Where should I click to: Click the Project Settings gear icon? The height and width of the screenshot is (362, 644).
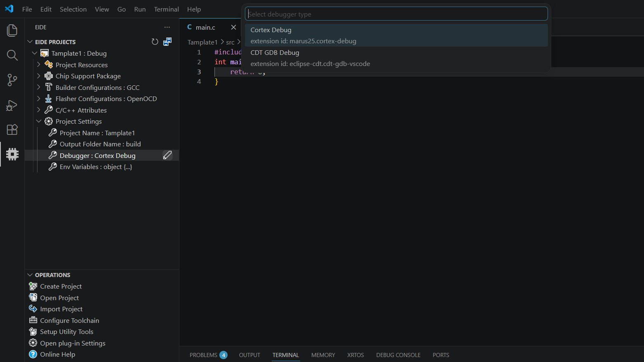49,121
